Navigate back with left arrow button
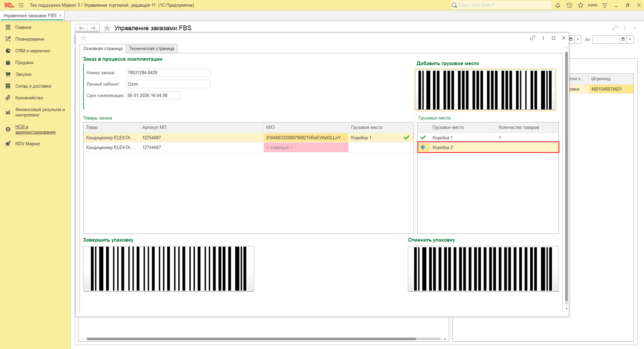Screen dimensions: 644x349 point(81,28)
